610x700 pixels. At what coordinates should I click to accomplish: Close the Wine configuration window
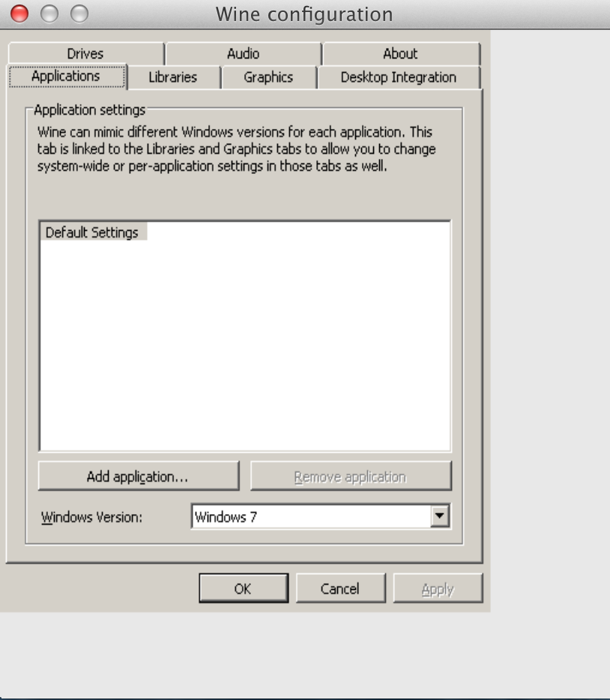[x=19, y=13]
